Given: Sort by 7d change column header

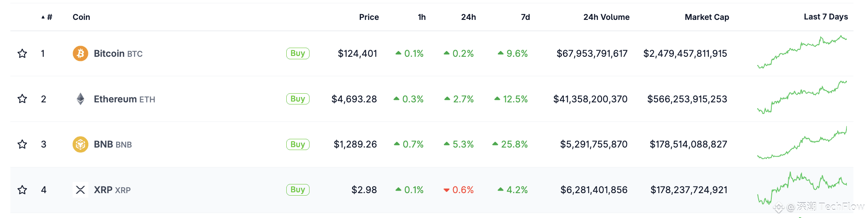Looking at the screenshot, I should pyautogui.click(x=525, y=17).
